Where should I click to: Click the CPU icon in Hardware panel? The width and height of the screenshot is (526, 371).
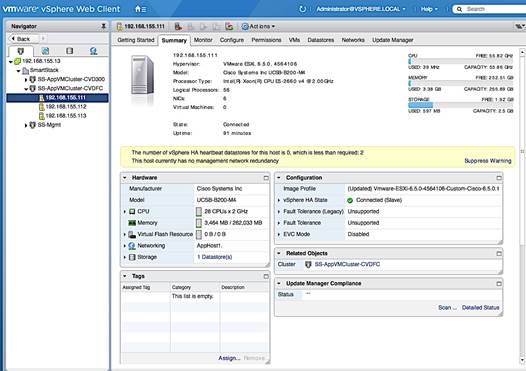pyautogui.click(x=132, y=211)
